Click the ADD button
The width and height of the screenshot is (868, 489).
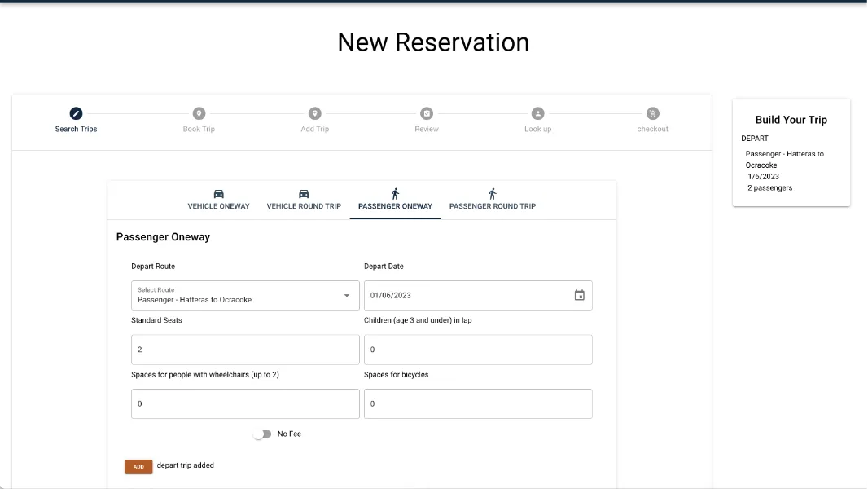[138, 465]
